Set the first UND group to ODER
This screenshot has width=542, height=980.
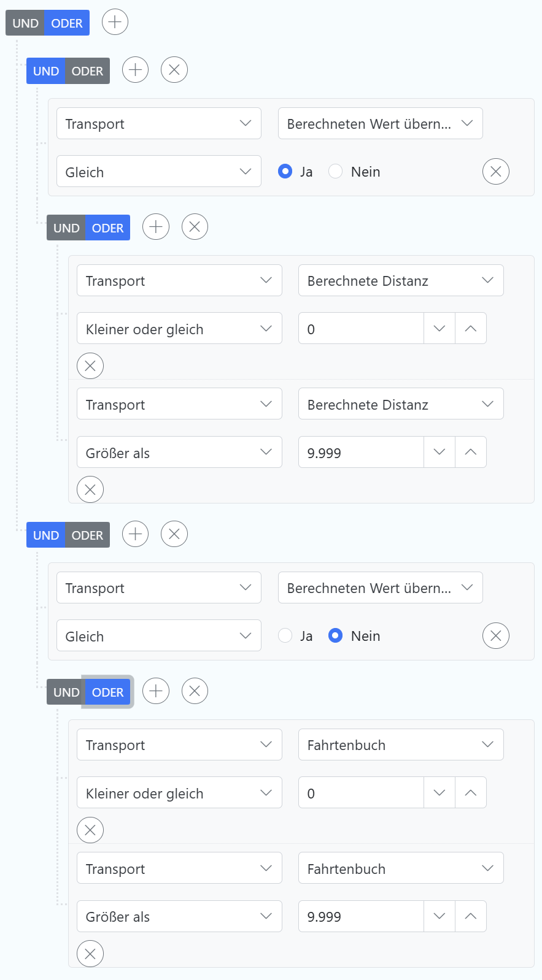coord(87,71)
